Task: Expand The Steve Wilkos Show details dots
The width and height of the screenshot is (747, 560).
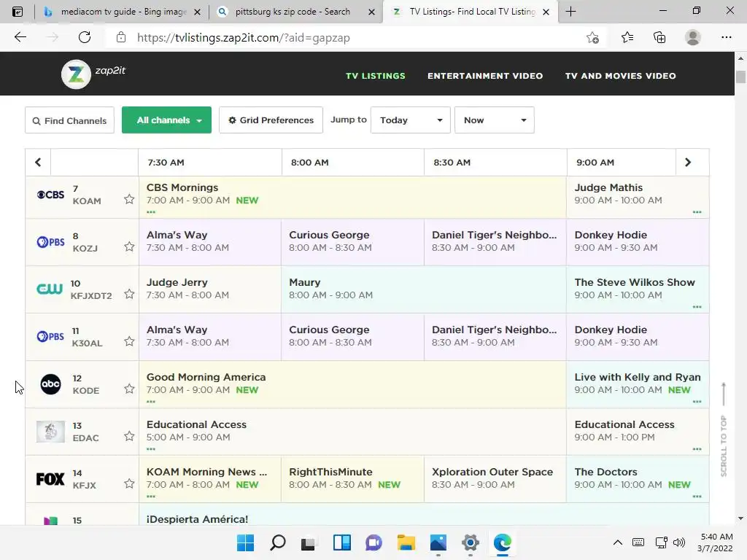Action: point(697,307)
